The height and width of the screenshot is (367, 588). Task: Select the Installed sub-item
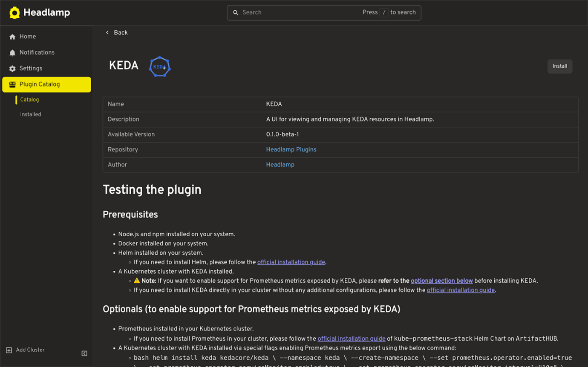pyautogui.click(x=31, y=115)
